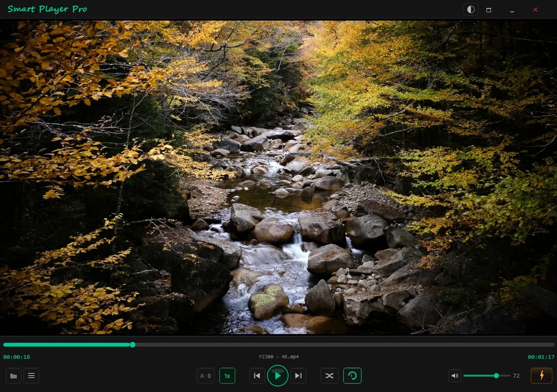This screenshot has height=392, width=557.
Task: Click the volume slider track
Action: pyautogui.click(x=487, y=376)
